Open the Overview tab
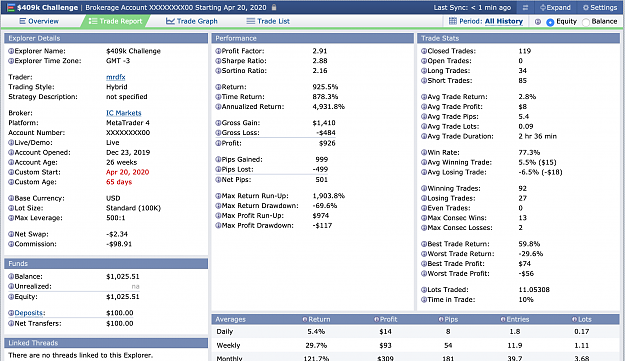The image size is (625, 361). pyautogui.click(x=39, y=21)
